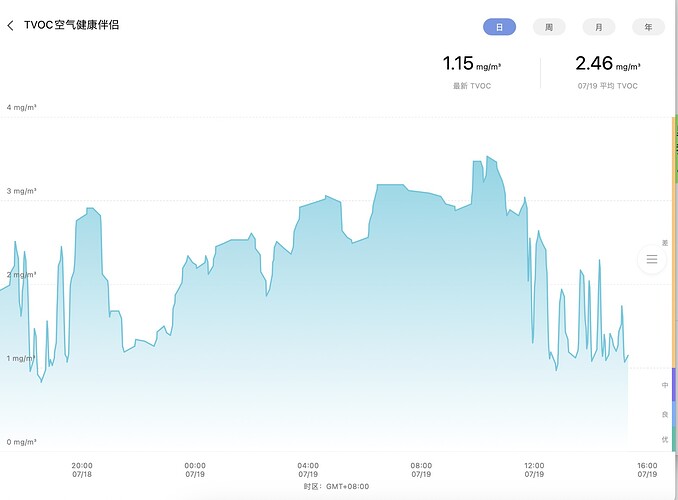Select the 日 day view tab
This screenshot has width=678, height=500.
(x=499, y=27)
